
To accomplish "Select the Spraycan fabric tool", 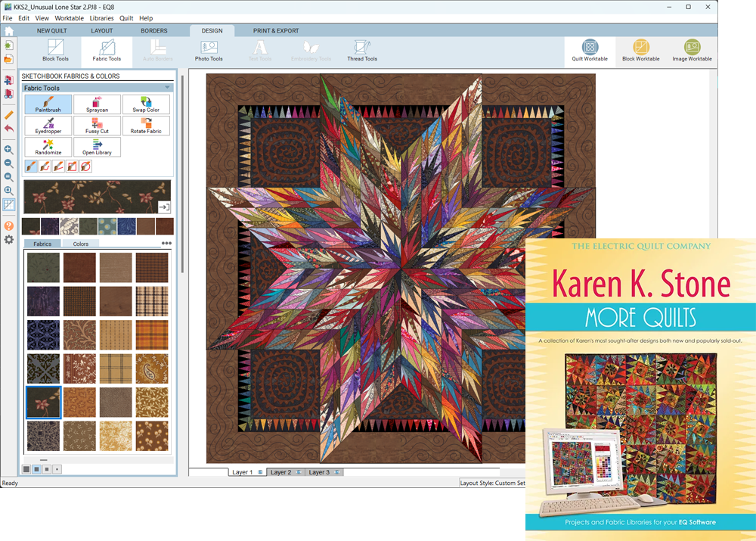I will 97,104.
